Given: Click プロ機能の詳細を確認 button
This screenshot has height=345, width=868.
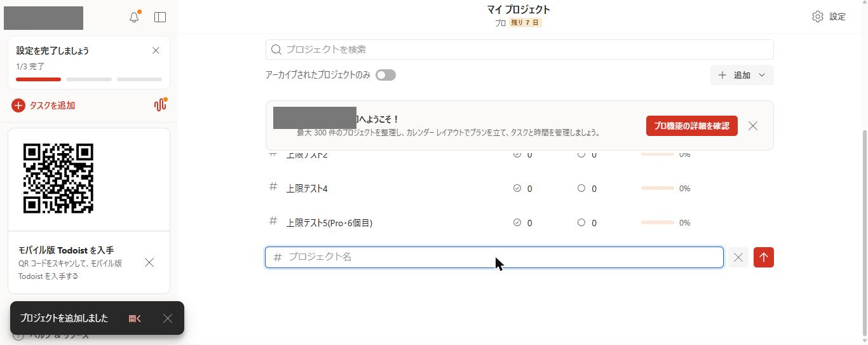Looking at the screenshot, I should coord(692,126).
